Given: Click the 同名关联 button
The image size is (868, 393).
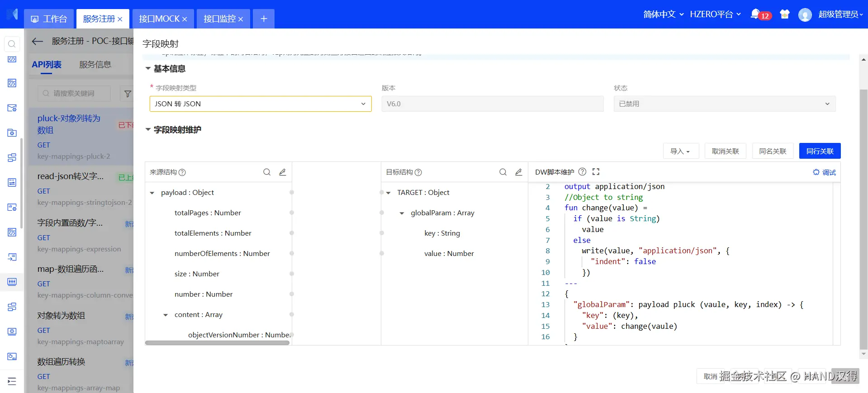Looking at the screenshot, I should (773, 151).
